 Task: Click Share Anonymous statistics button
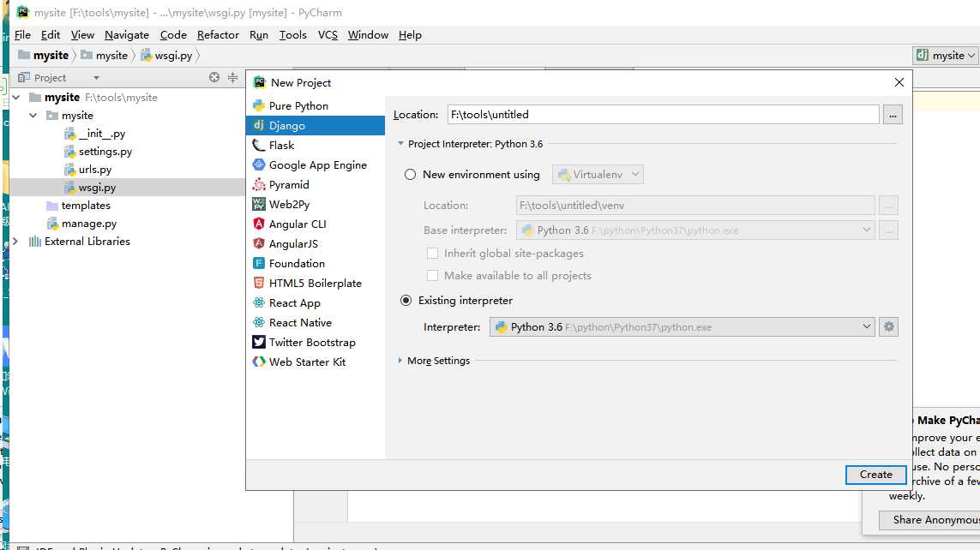[x=929, y=520]
